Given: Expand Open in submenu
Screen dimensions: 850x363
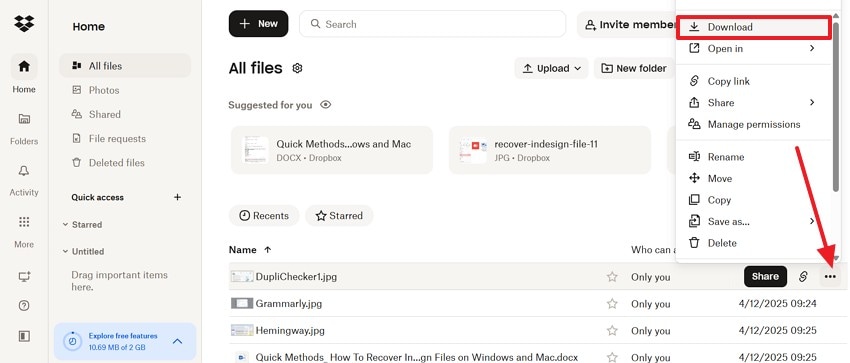Looking at the screenshot, I should click(x=812, y=48).
